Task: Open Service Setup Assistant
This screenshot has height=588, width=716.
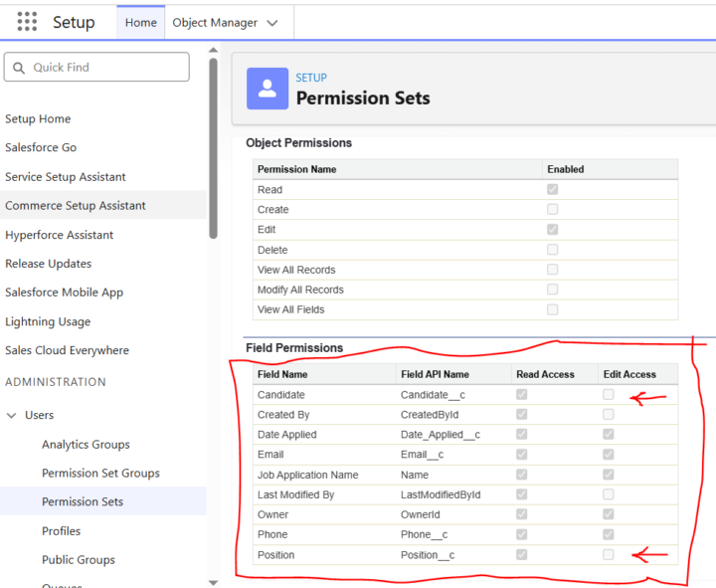Action: (66, 177)
